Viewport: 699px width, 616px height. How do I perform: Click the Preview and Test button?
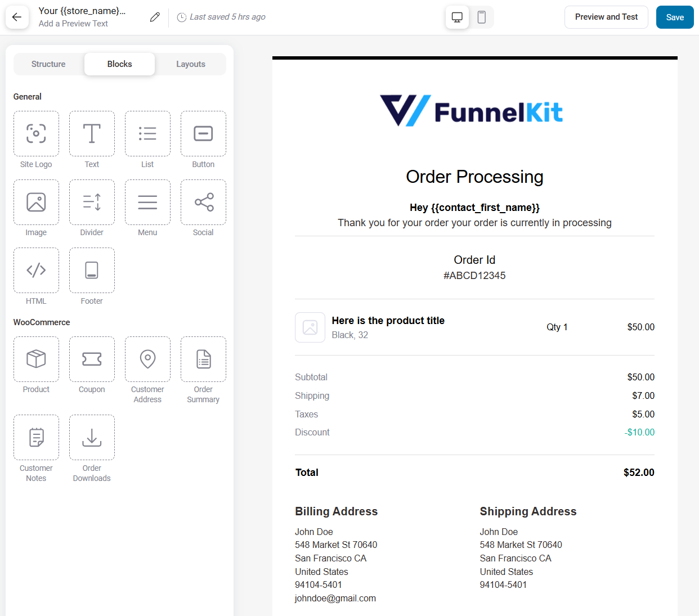[x=606, y=17]
